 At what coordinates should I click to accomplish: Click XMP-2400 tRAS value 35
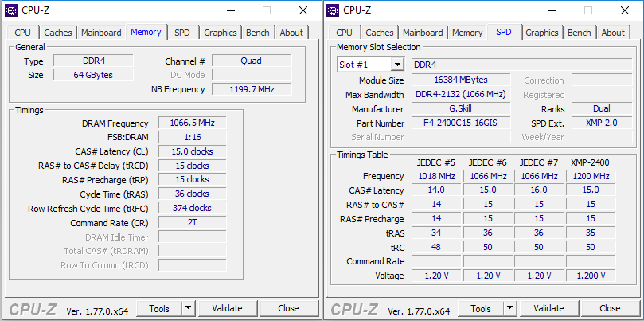(x=591, y=233)
